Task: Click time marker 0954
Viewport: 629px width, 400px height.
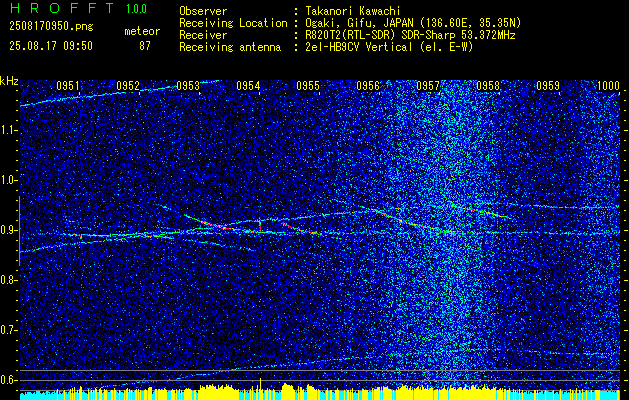Action: [248, 86]
